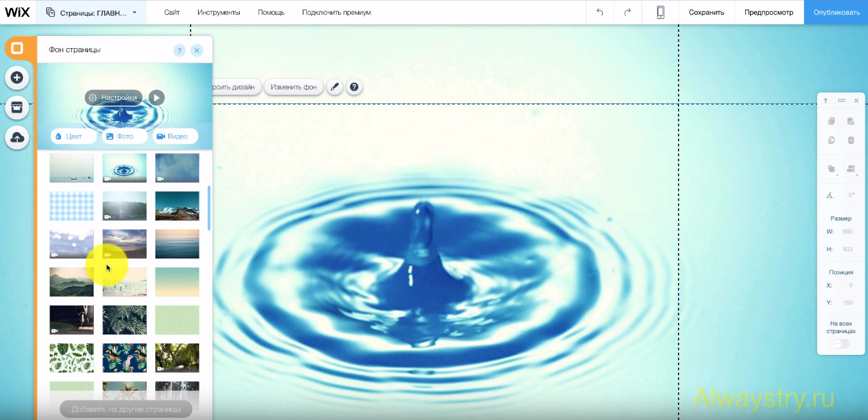Open the App Market icon in sidebar
Screen dimensions: 868x420
click(17, 107)
